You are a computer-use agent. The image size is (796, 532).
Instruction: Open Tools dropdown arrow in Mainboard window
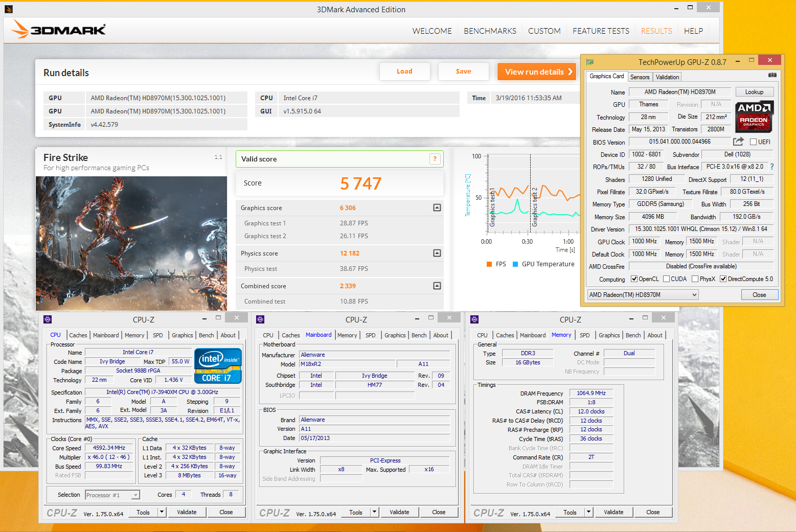point(375,512)
